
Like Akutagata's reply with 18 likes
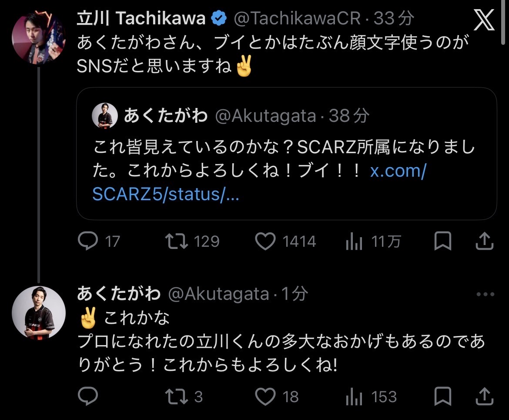click(x=265, y=396)
